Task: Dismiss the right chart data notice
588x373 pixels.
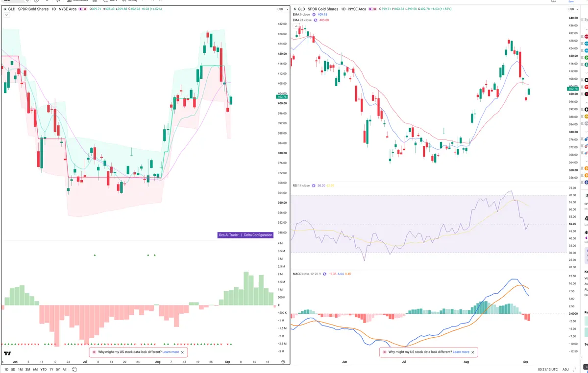Action: (x=473, y=352)
